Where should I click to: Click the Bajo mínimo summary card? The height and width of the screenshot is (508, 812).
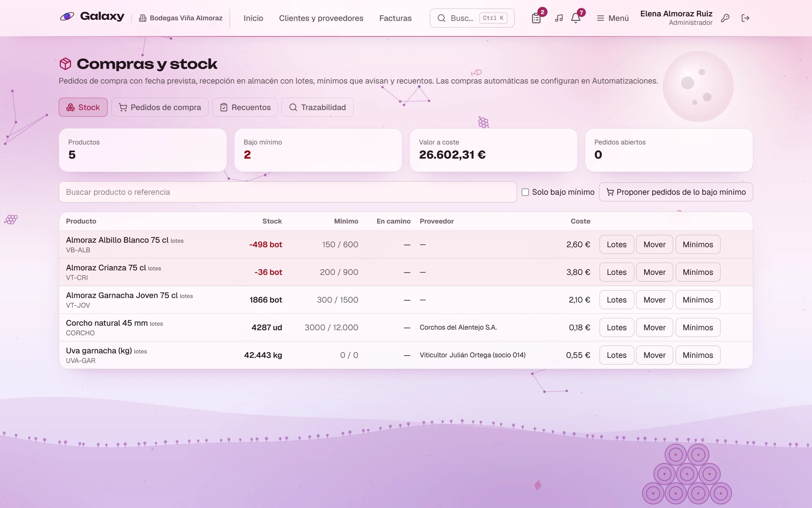(318, 150)
